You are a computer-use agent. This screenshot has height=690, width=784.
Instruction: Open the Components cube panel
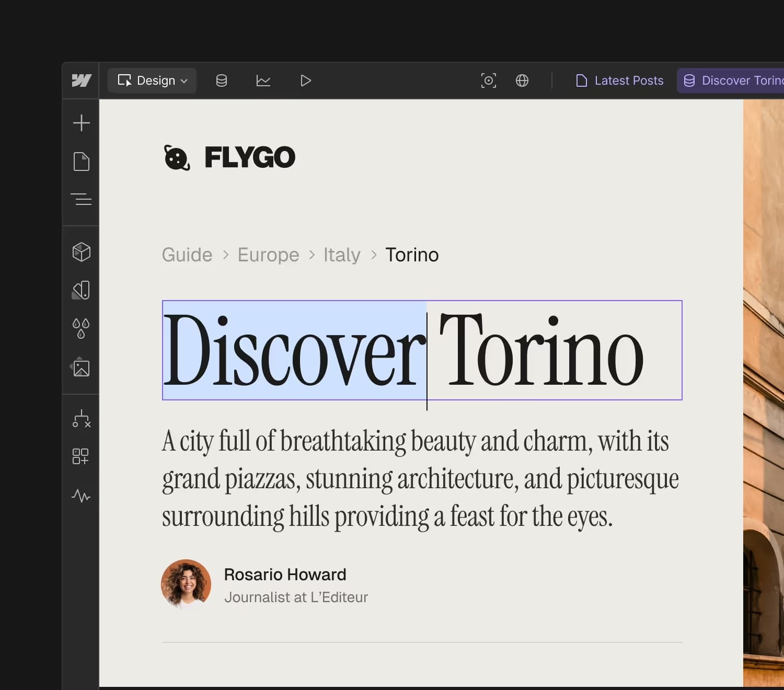(x=81, y=252)
